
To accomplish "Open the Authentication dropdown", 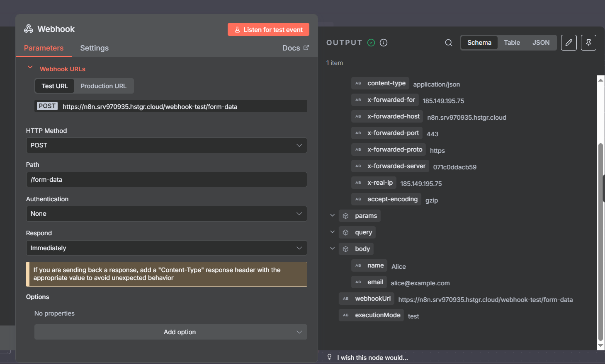I will [166, 214].
